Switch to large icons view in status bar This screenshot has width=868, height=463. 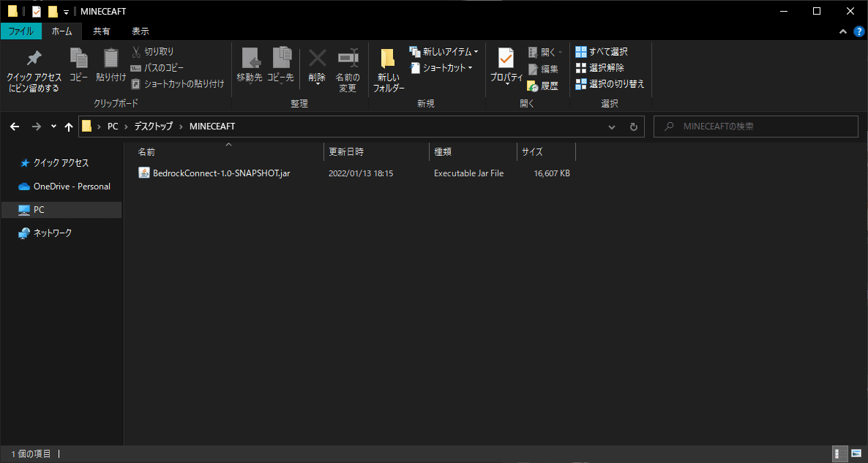(x=855, y=453)
